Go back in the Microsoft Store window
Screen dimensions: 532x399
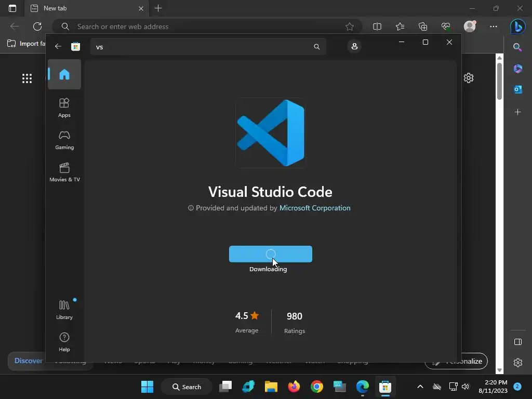tap(58, 46)
